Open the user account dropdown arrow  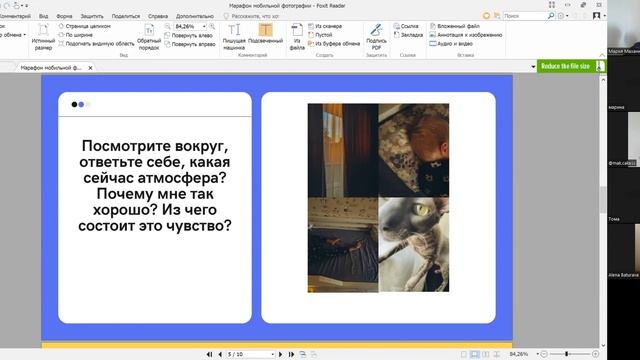tap(604, 16)
